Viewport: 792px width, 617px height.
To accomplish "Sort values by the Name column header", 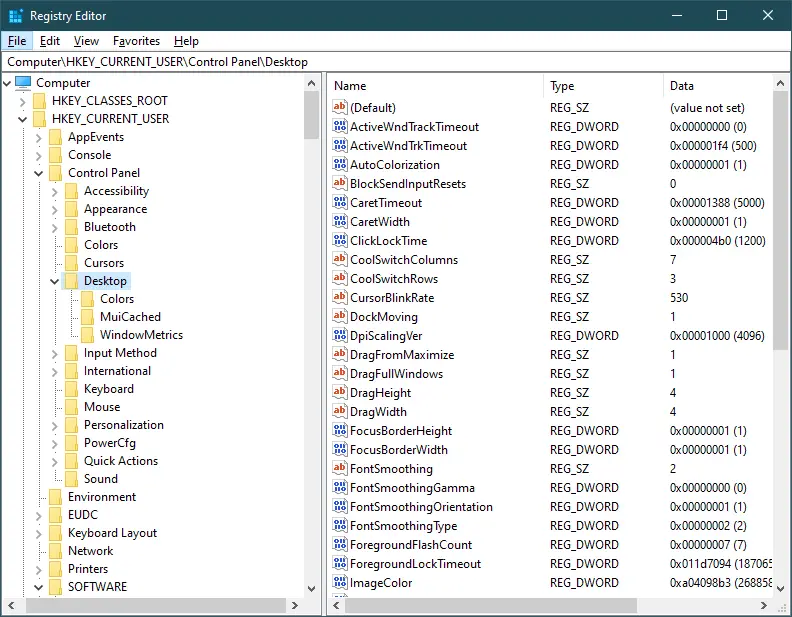I will click(x=436, y=86).
